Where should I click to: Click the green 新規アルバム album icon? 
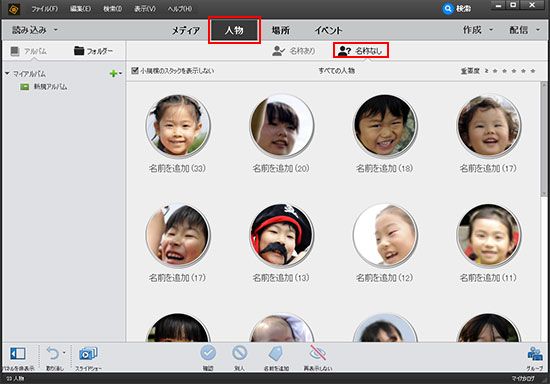(x=25, y=87)
